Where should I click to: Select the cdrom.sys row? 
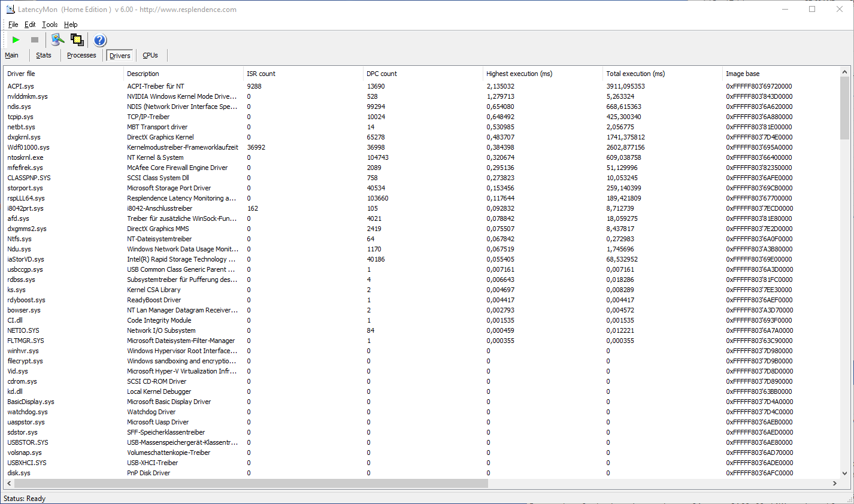422,381
